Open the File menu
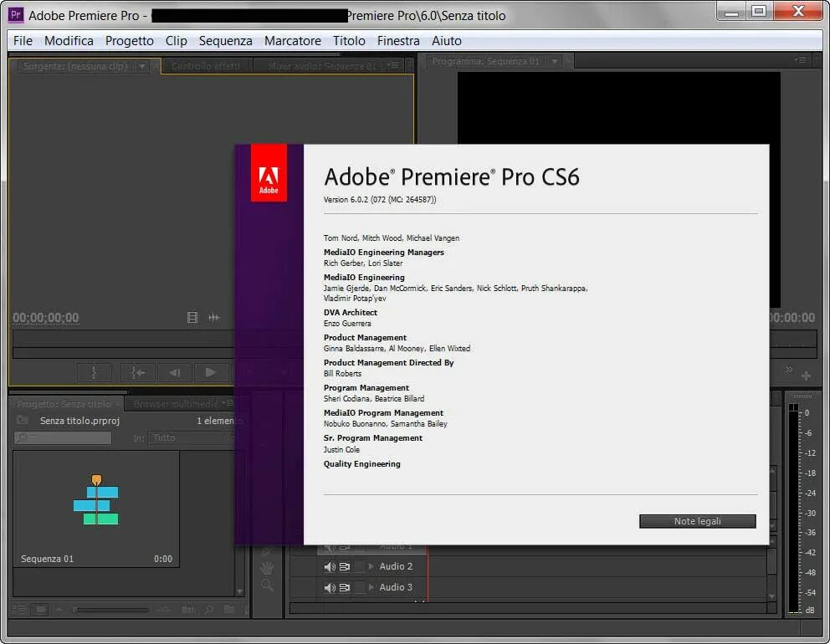This screenshot has width=830, height=644. (23, 41)
